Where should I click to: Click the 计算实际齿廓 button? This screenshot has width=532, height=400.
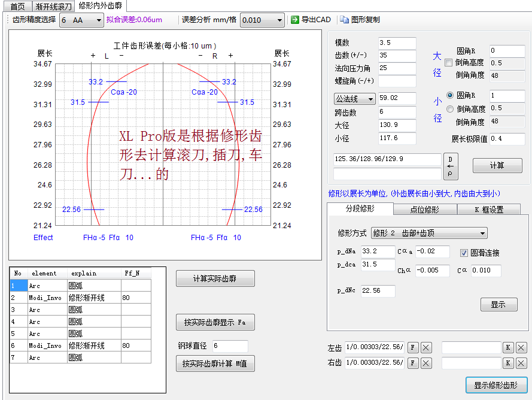point(215,279)
